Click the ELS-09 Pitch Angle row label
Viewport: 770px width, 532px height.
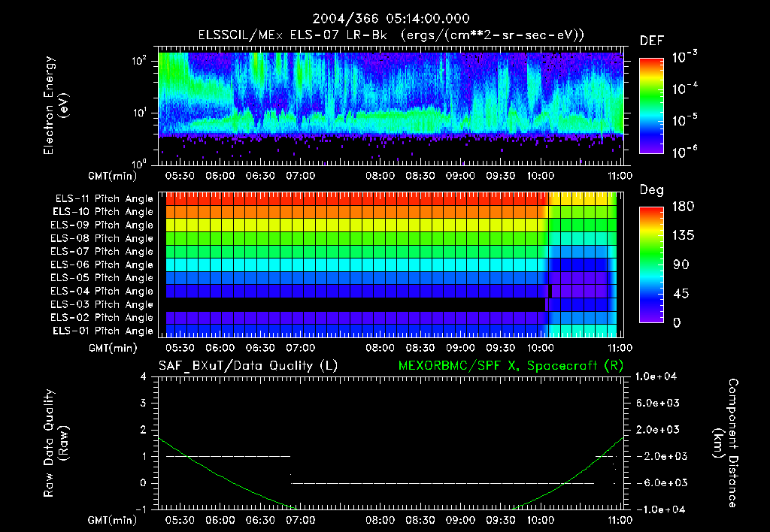[102, 225]
